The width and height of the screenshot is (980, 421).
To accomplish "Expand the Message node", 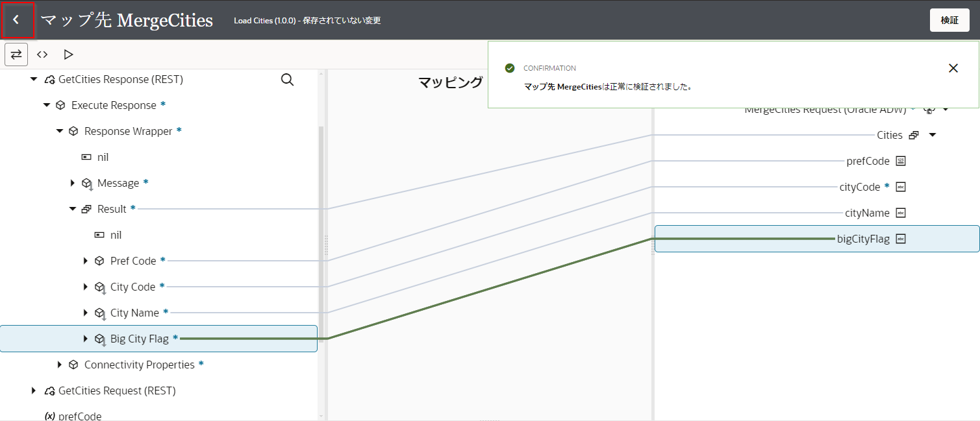I will (x=73, y=183).
